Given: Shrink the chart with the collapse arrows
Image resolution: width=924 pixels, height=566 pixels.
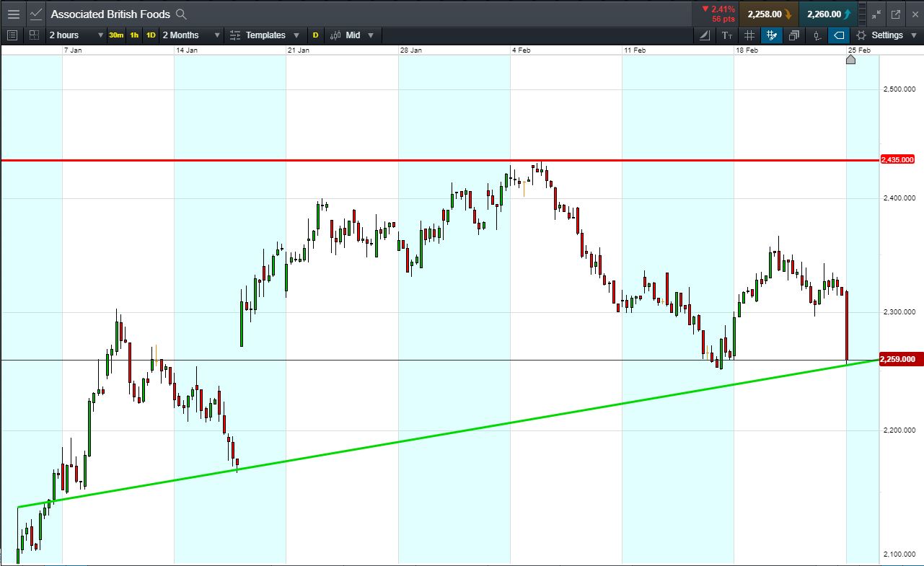Looking at the screenshot, I should (x=877, y=14).
